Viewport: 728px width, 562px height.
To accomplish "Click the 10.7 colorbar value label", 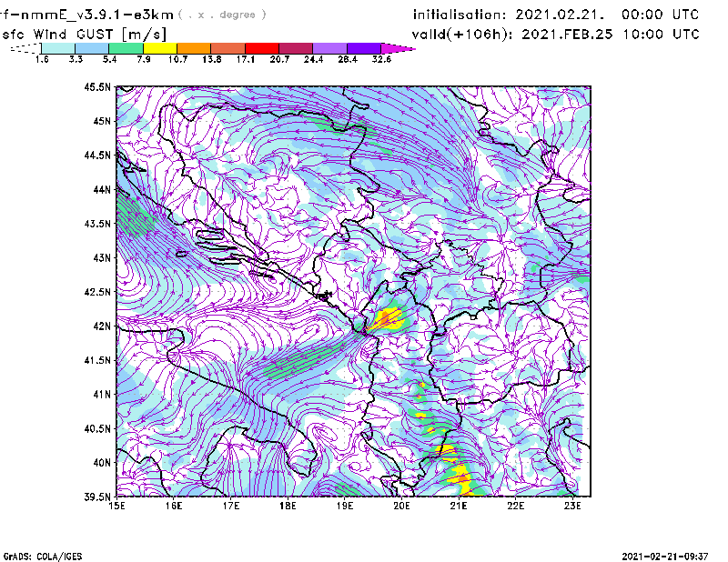I will 177,59.
